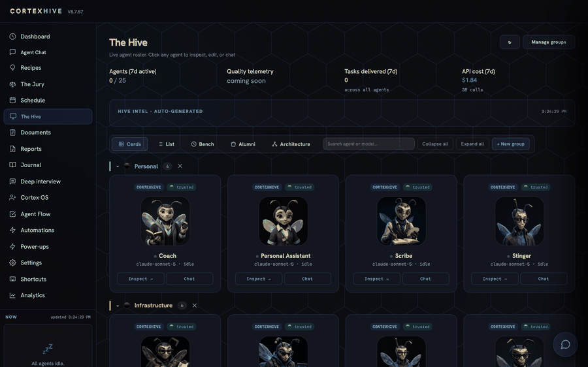Image resolution: width=588 pixels, height=367 pixels.
Task: Switch to the Architecture tab
Action: pyautogui.click(x=291, y=144)
